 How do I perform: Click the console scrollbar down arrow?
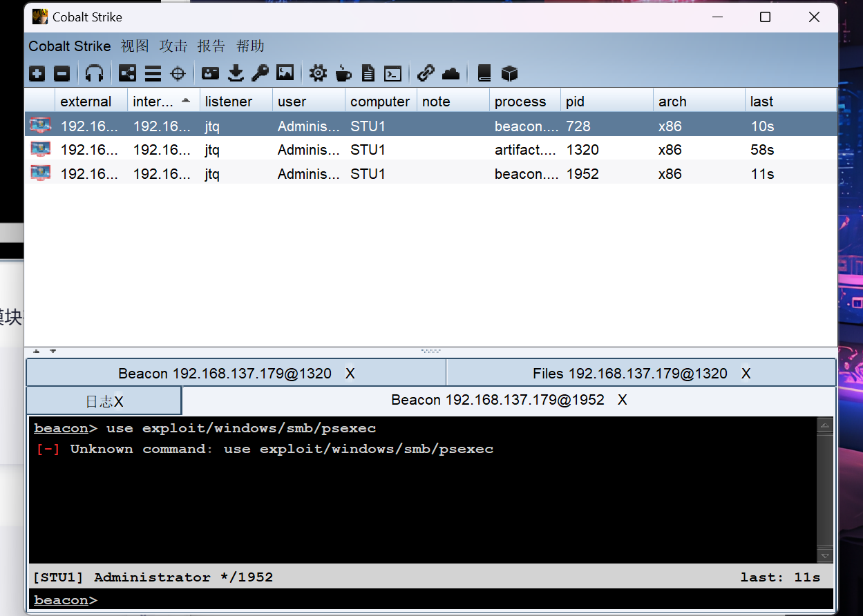824,555
